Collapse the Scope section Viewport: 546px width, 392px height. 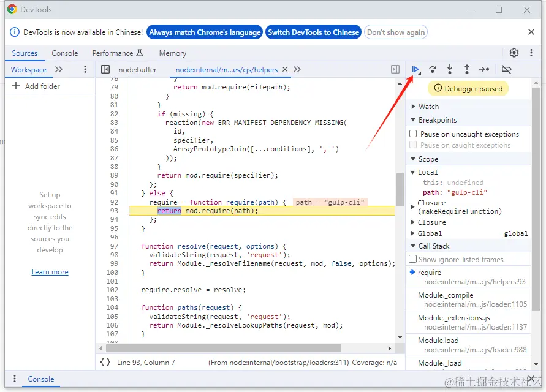coord(414,159)
